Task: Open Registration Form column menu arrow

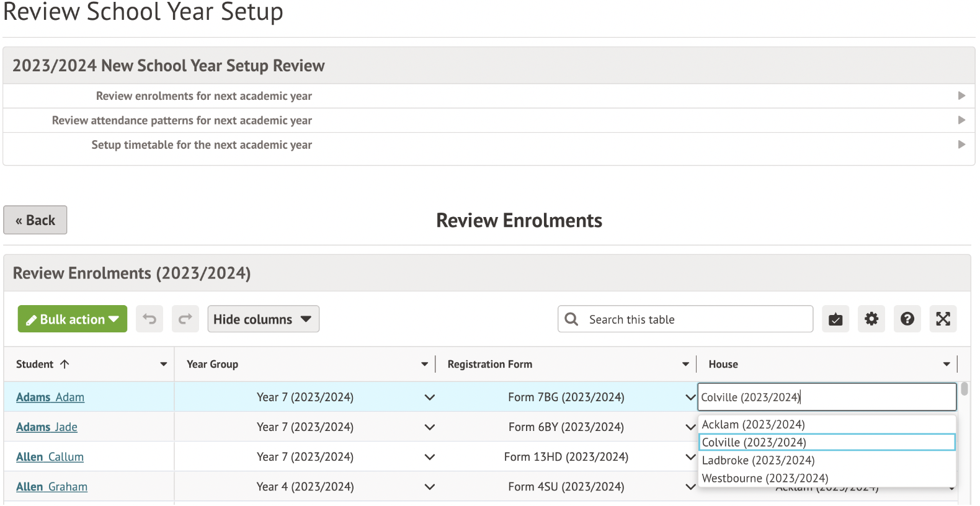Action: pos(686,364)
